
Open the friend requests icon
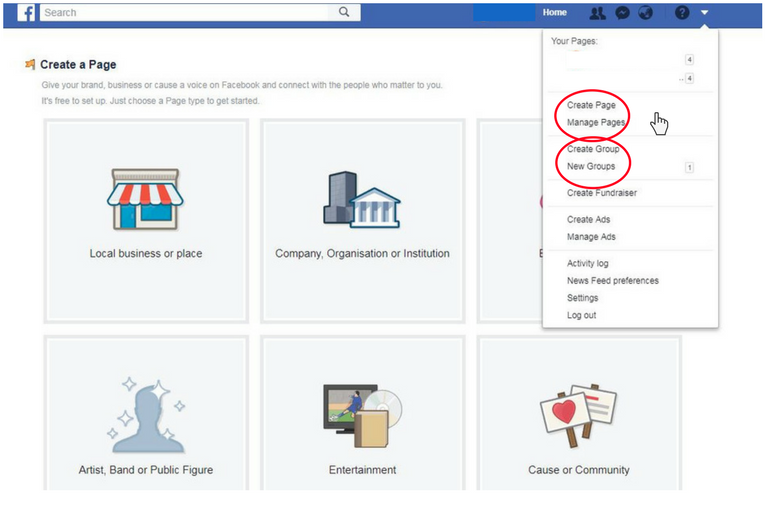597,13
